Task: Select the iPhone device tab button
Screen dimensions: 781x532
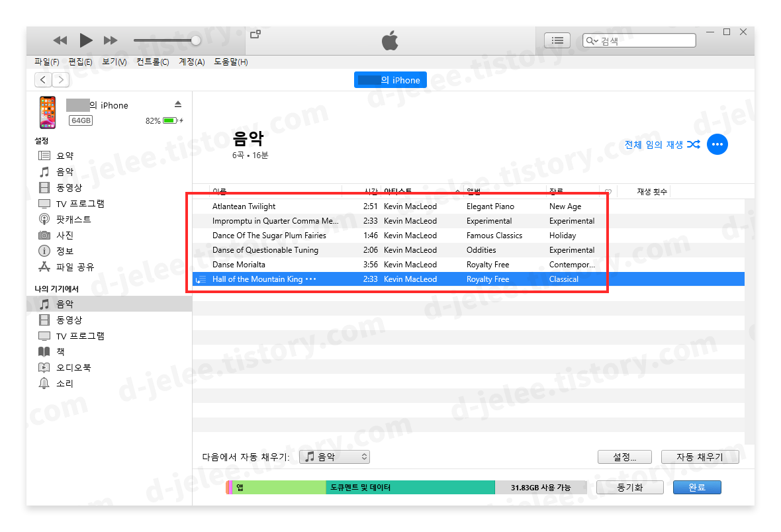Action: click(x=390, y=79)
